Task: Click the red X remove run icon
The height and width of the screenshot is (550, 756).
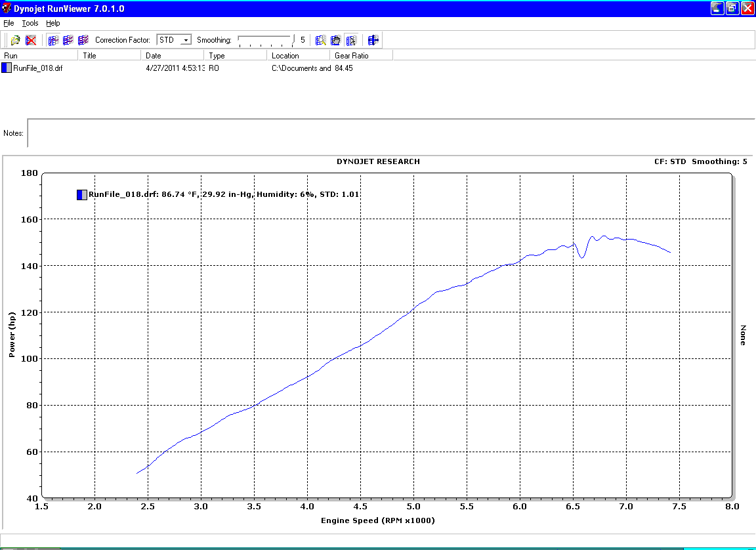Action: pos(31,40)
